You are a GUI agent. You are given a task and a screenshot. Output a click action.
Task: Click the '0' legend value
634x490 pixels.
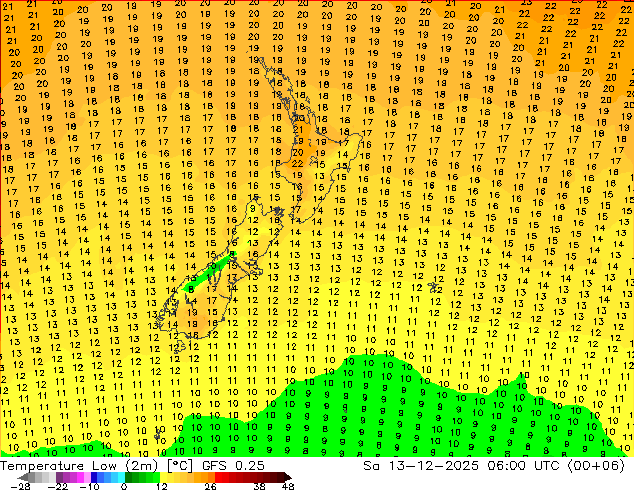click(x=124, y=486)
